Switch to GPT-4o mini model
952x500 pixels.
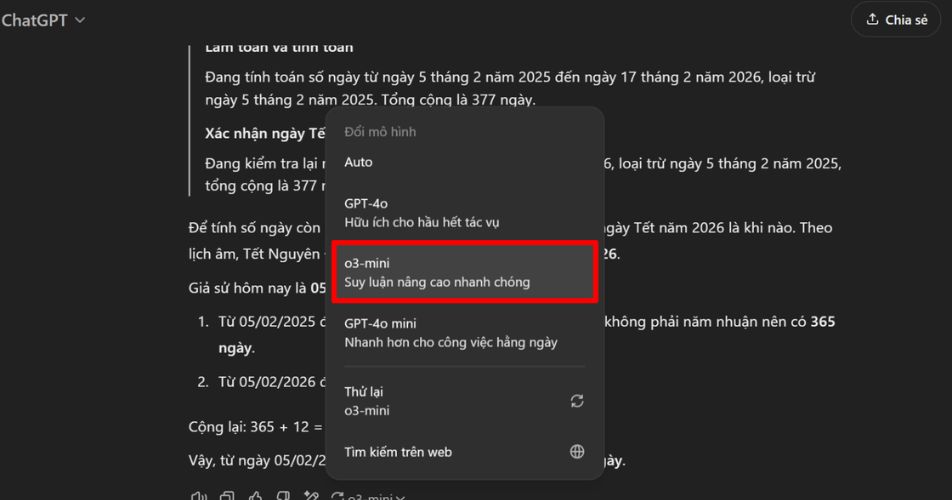tap(464, 333)
